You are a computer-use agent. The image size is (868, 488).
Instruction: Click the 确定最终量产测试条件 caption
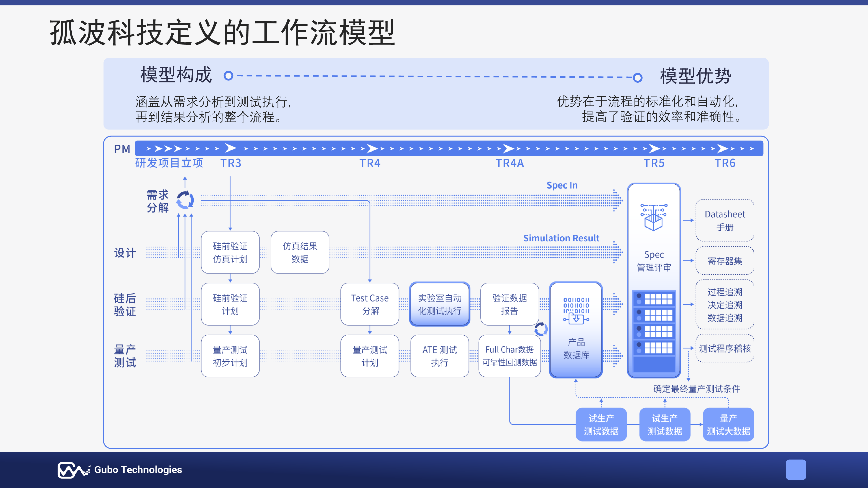tap(697, 389)
